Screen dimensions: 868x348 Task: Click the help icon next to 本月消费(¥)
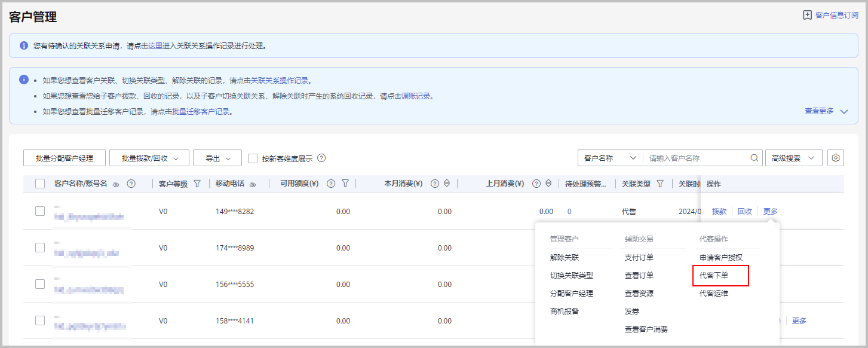(x=435, y=184)
